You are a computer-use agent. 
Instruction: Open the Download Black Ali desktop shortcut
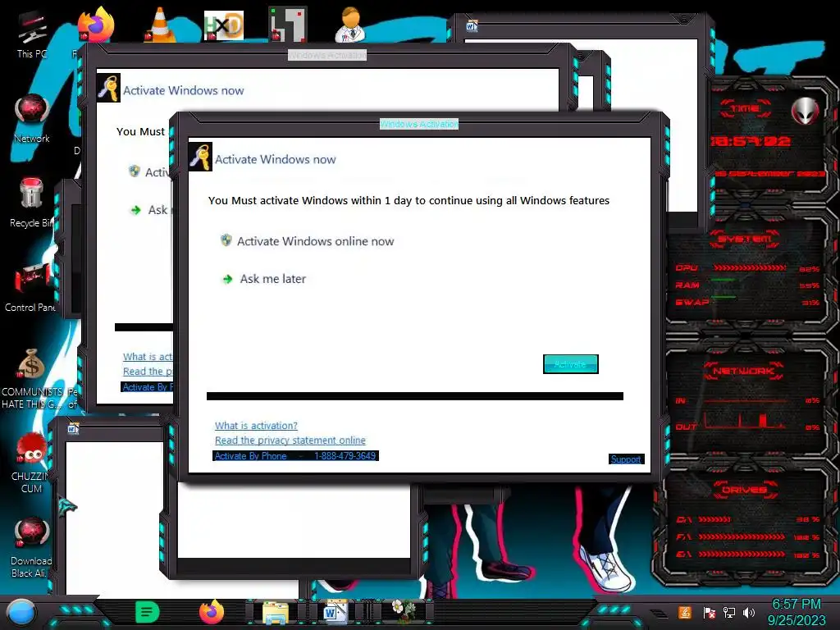[x=31, y=547]
